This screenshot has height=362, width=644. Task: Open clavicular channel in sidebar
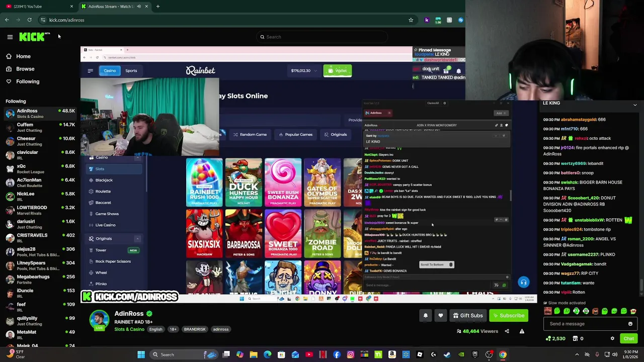click(39, 155)
